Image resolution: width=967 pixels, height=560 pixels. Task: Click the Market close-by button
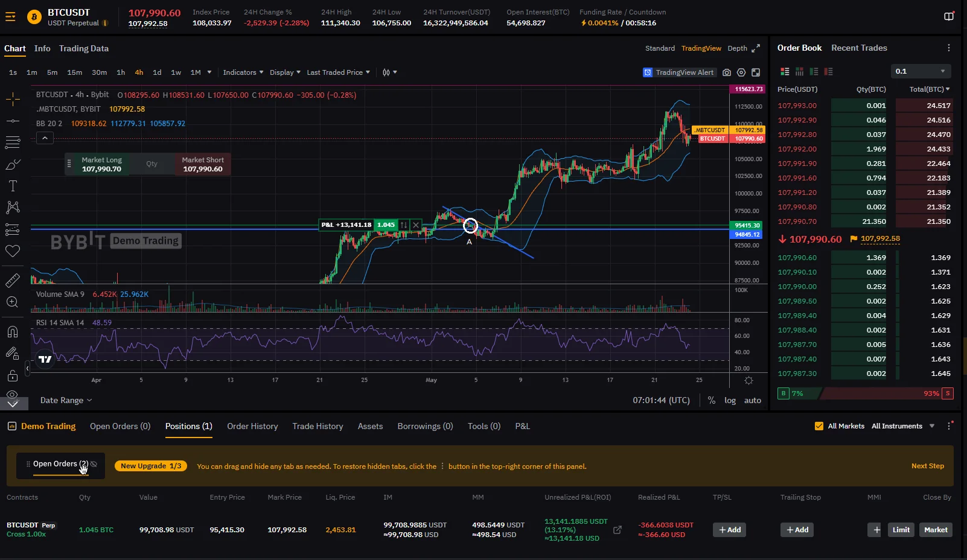click(935, 530)
